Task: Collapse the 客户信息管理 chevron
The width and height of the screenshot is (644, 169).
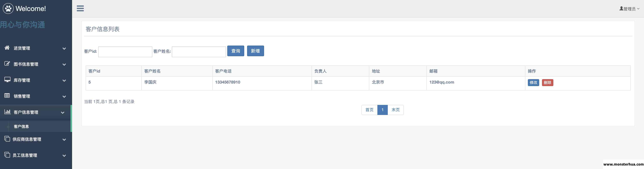Action: coord(63,113)
